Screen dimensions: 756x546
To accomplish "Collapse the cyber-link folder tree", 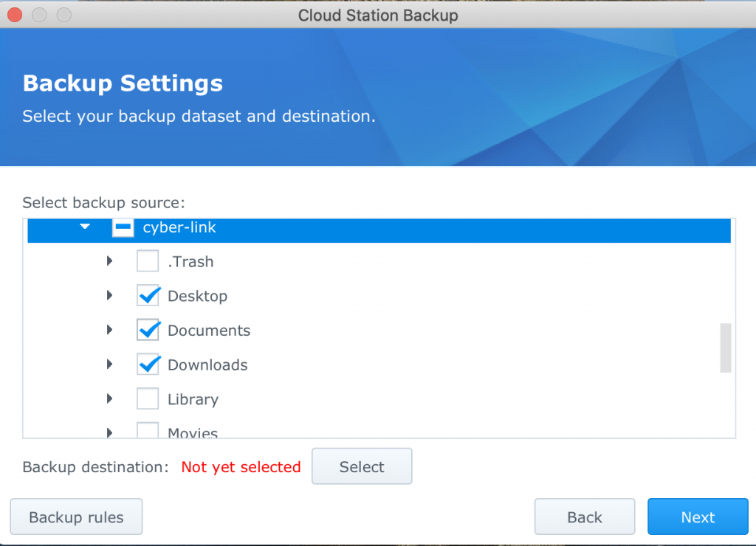I will point(85,227).
